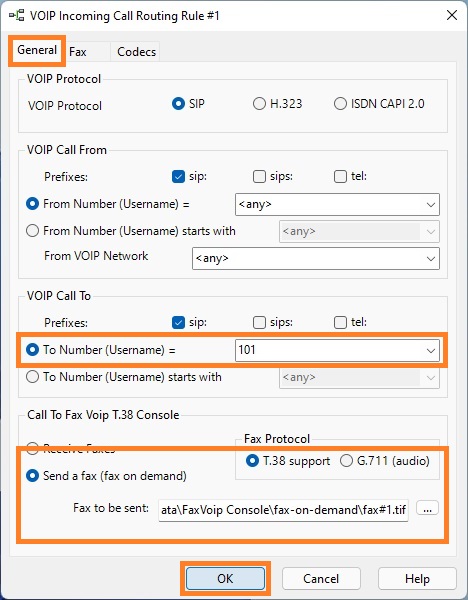Image resolution: width=468 pixels, height=600 pixels.
Task: Click the routing rule icon in title bar
Action: (16, 16)
